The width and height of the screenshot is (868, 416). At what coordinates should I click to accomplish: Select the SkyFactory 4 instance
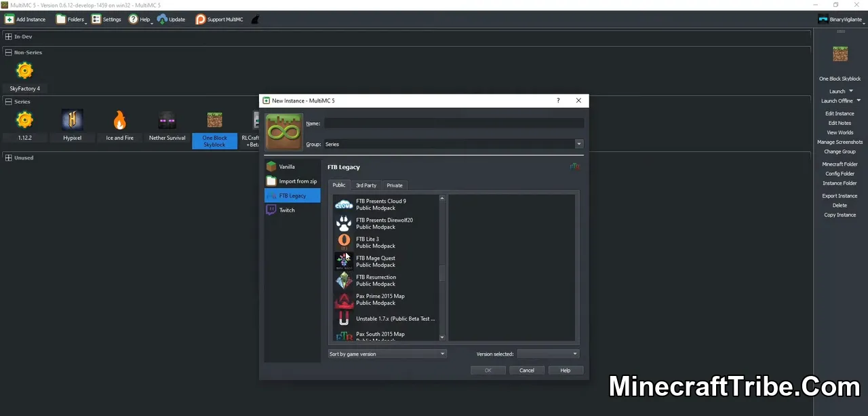(24, 76)
